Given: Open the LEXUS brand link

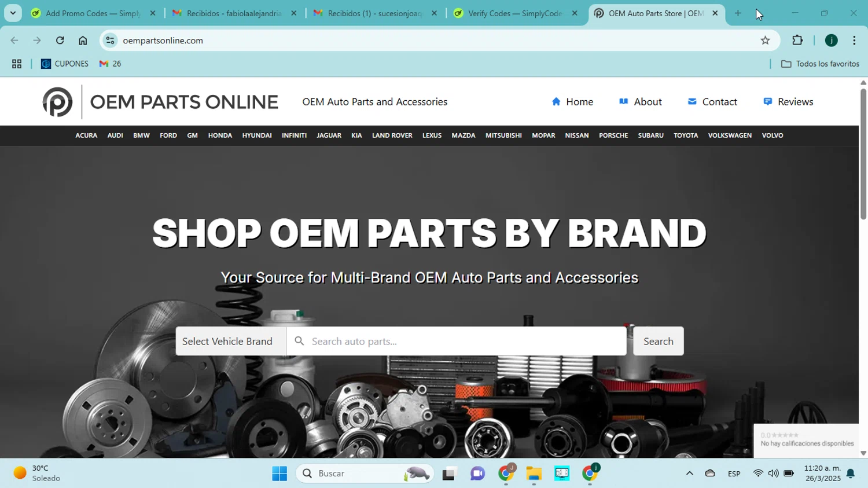Looking at the screenshot, I should tap(432, 135).
